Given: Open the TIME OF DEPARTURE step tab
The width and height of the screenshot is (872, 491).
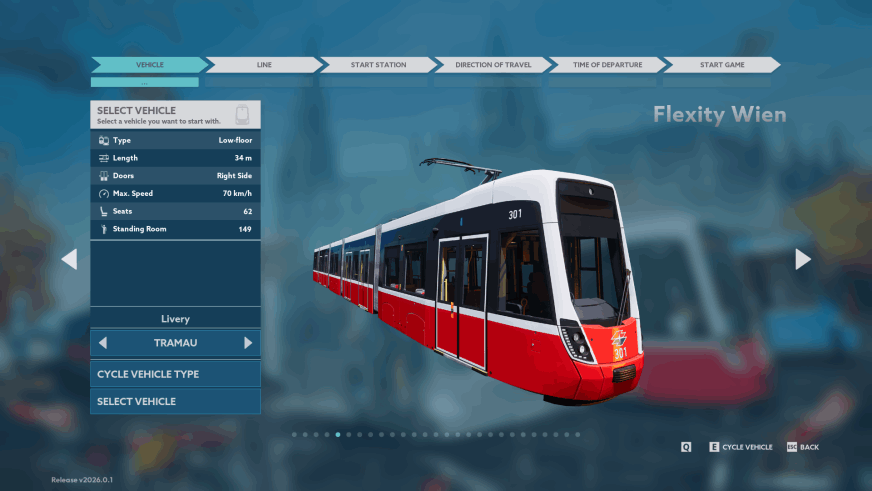Looking at the screenshot, I should pos(607,65).
